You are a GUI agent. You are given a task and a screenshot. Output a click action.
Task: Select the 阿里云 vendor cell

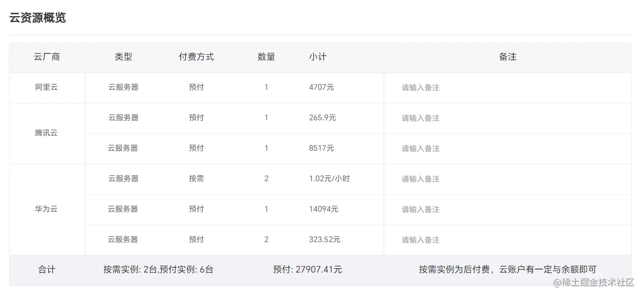pyautogui.click(x=47, y=87)
